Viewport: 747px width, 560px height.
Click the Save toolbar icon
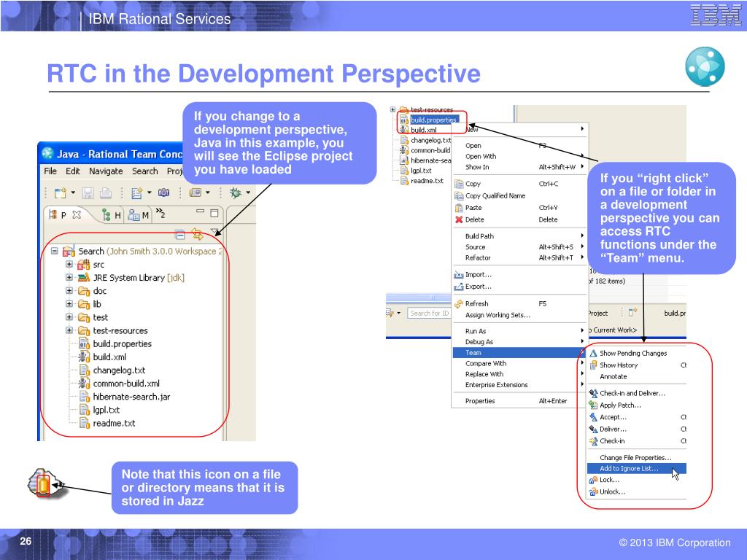tap(88, 192)
